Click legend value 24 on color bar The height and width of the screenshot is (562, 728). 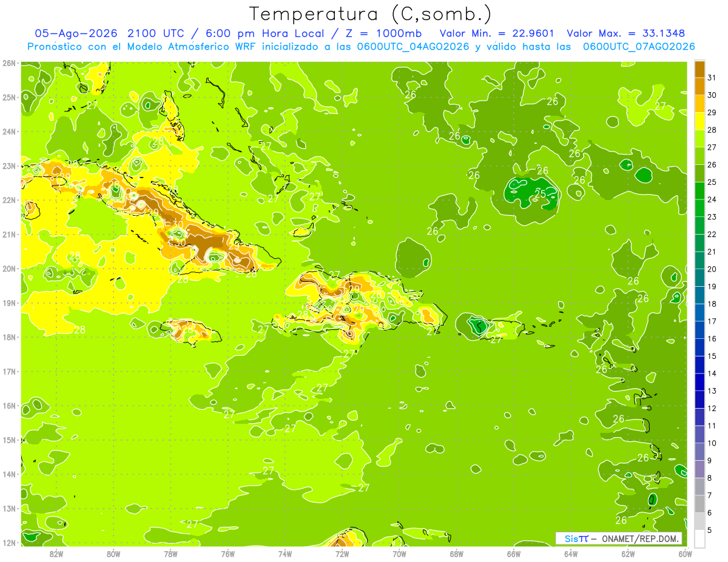(x=712, y=199)
